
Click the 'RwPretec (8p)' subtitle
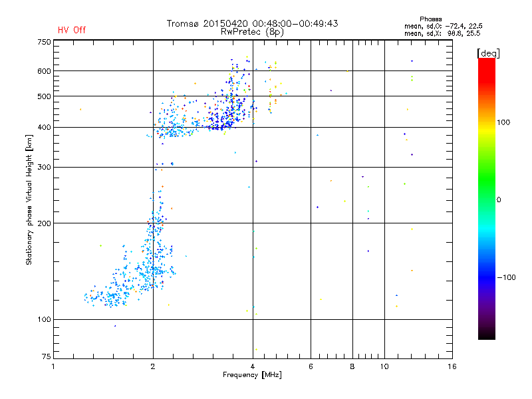pyautogui.click(x=252, y=32)
